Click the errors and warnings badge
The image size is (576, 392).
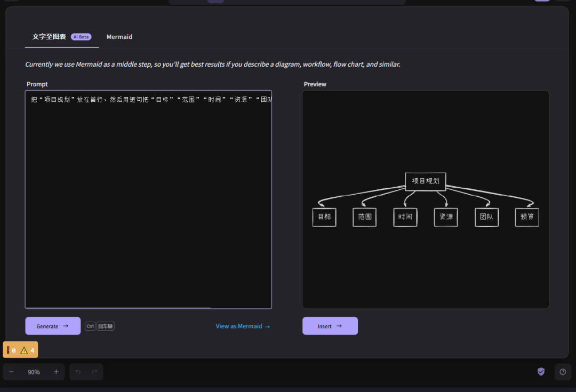coord(20,350)
